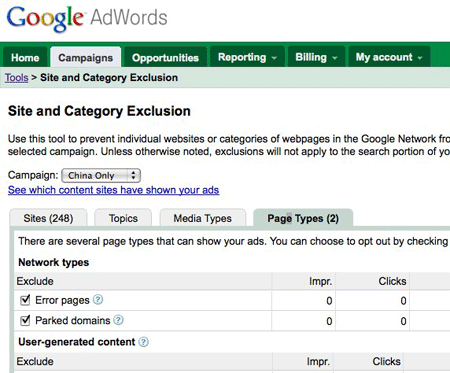Open help icon next to Error pages
450x373 pixels.
[x=98, y=300]
